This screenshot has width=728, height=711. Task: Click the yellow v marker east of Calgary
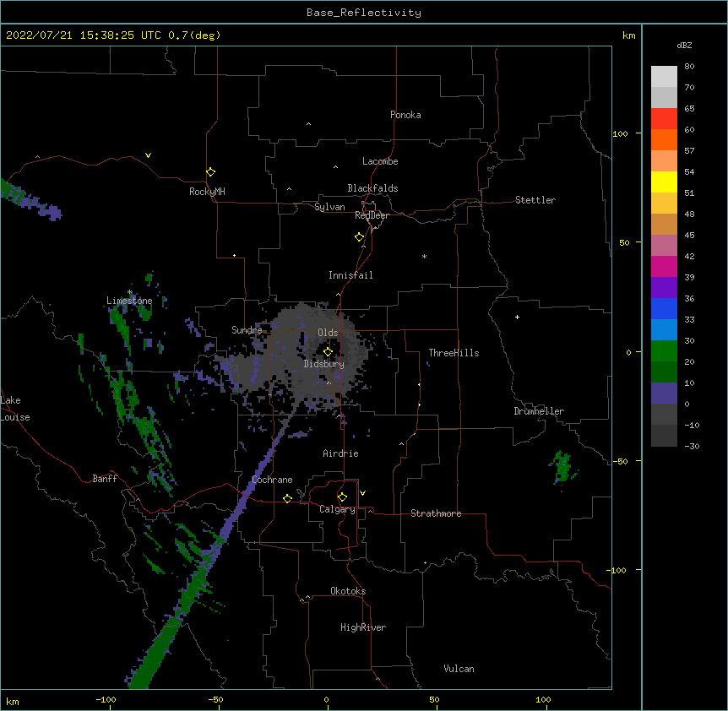pyautogui.click(x=362, y=493)
